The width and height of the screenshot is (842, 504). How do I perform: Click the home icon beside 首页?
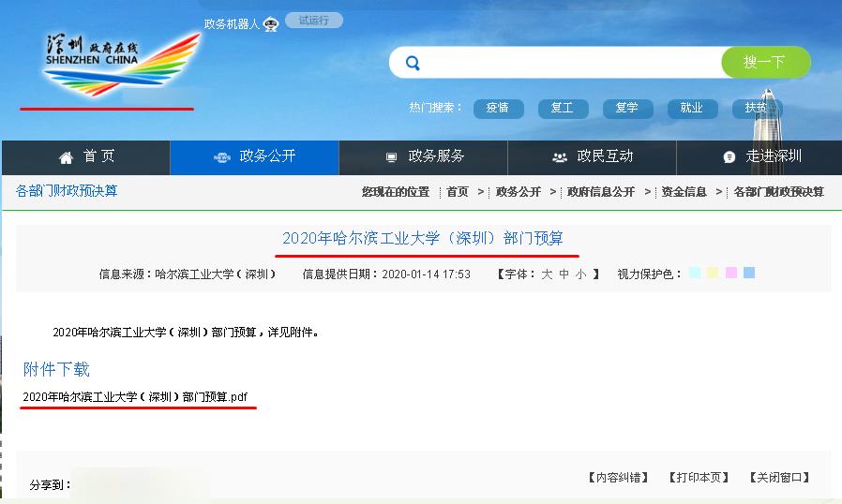(x=66, y=157)
